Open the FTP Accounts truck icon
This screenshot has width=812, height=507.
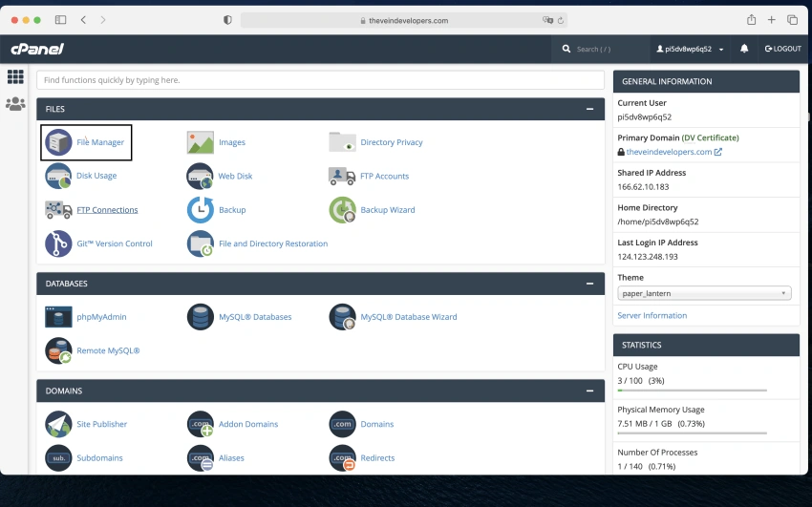342,176
